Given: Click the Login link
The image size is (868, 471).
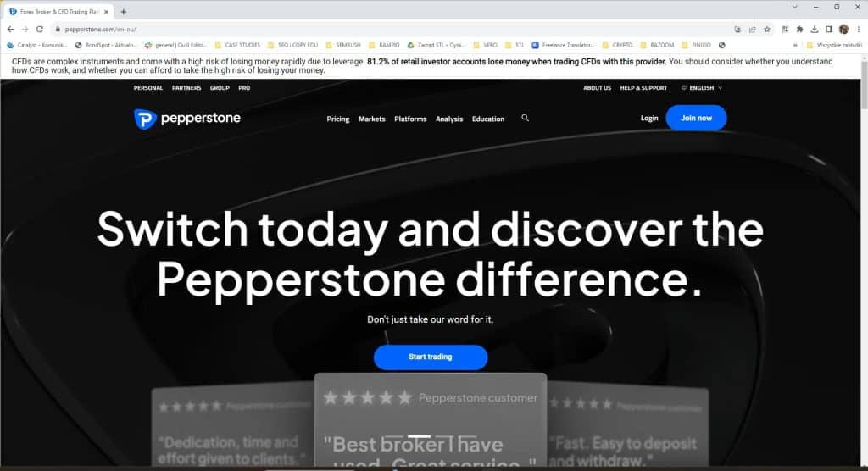Looking at the screenshot, I should point(649,119).
